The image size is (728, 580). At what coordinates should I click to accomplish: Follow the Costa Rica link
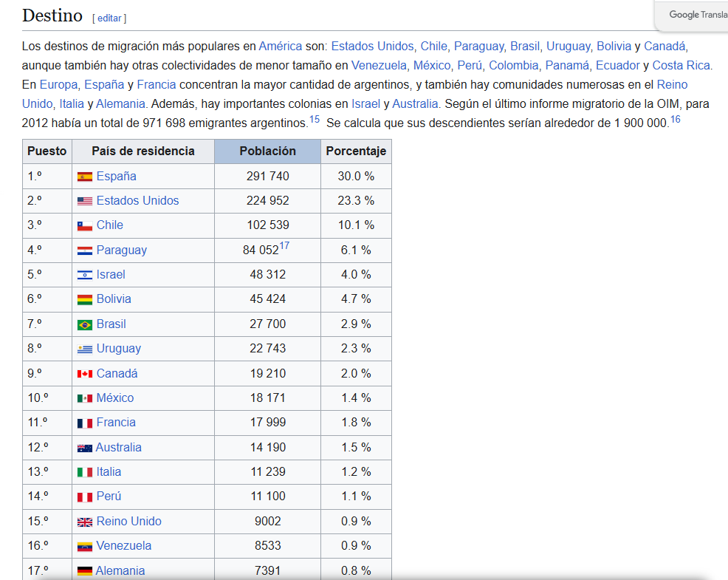click(x=681, y=65)
